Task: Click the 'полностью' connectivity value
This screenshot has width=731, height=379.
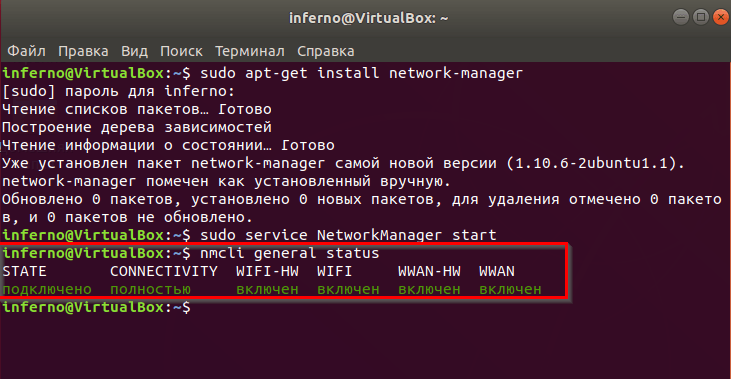Action: click(x=150, y=289)
